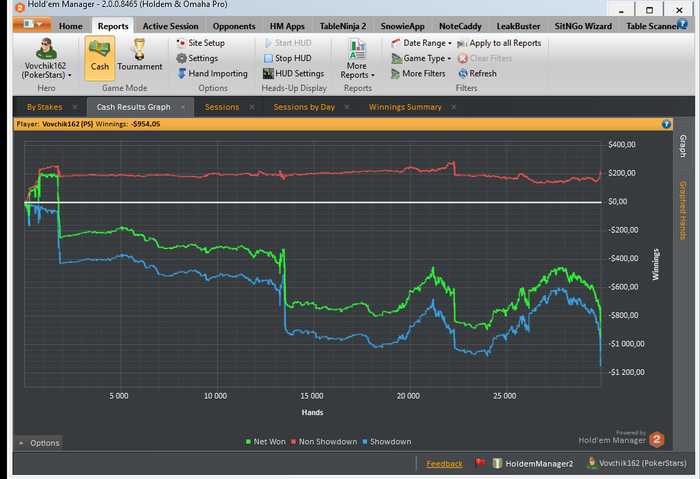Click the Winnings -$954,05 text
Viewport: 700px width, 479px height.
(128, 124)
